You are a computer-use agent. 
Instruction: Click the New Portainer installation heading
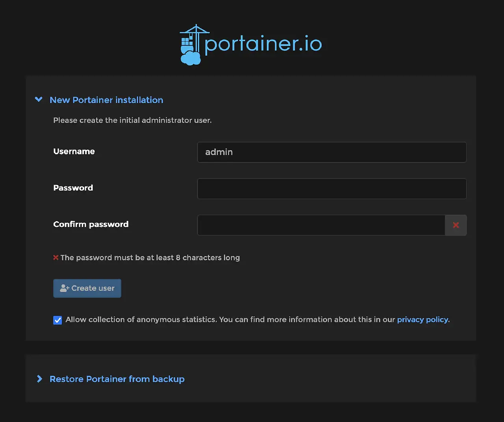pyautogui.click(x=106, y=100)
